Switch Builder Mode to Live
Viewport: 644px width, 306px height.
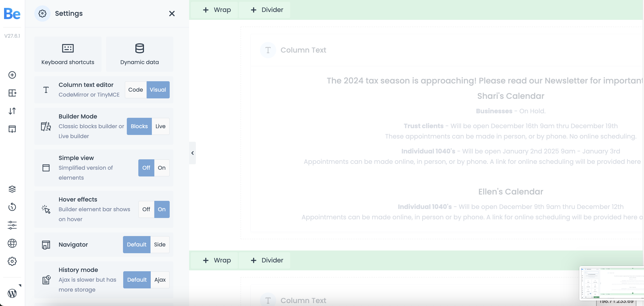[161, 126]
